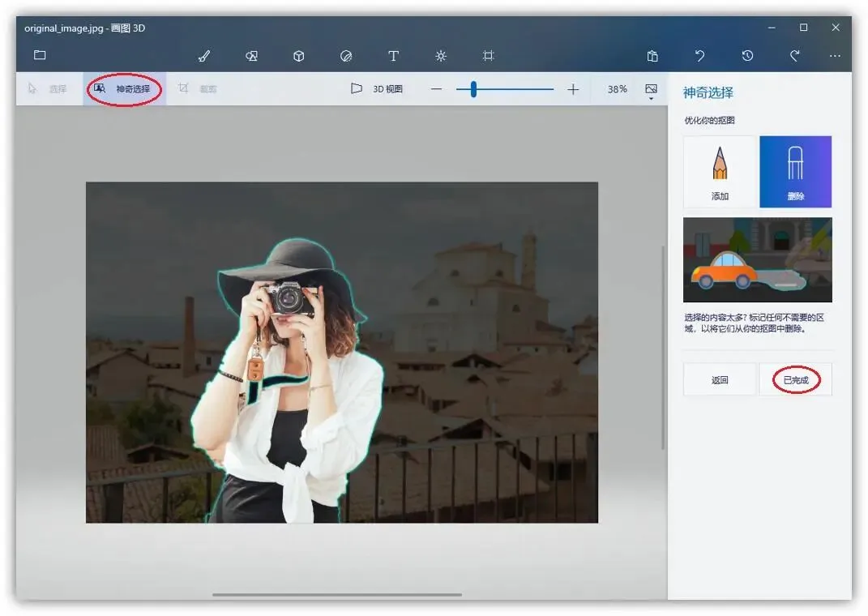Open the more options menu (...)
Screen dimensions: 868x616
coord(835,56)
